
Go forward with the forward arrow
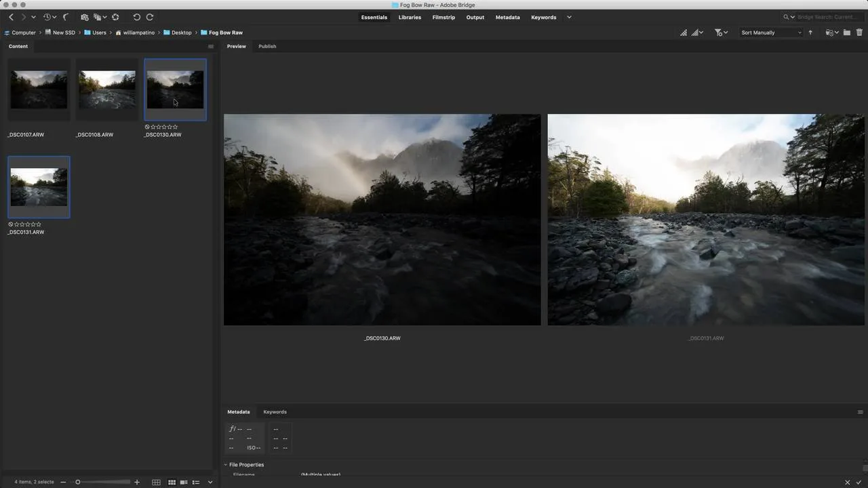coord(23,17)
